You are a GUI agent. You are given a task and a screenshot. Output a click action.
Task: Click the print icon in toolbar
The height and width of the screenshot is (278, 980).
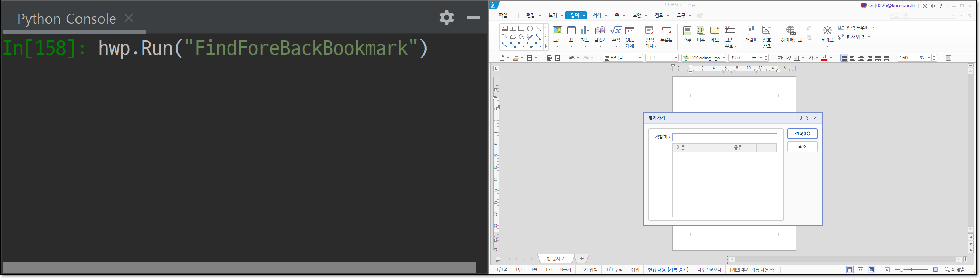click(549, 58)
